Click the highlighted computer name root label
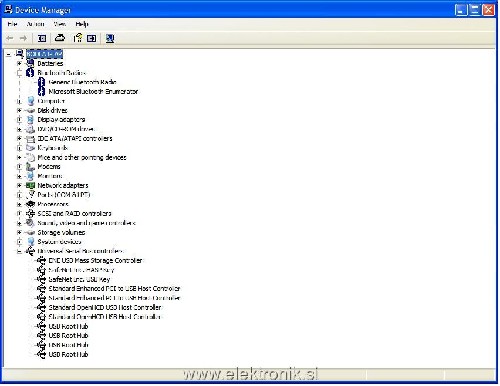 click(44, 54)
